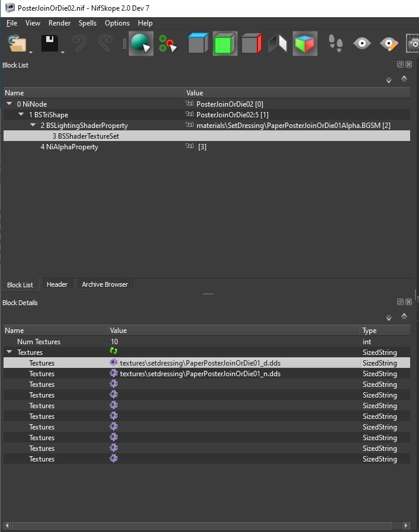The height and width of the screenshot is (532, 419).
Task: Toggle the eye with pencil icon
Action: [x=389, y=44]
